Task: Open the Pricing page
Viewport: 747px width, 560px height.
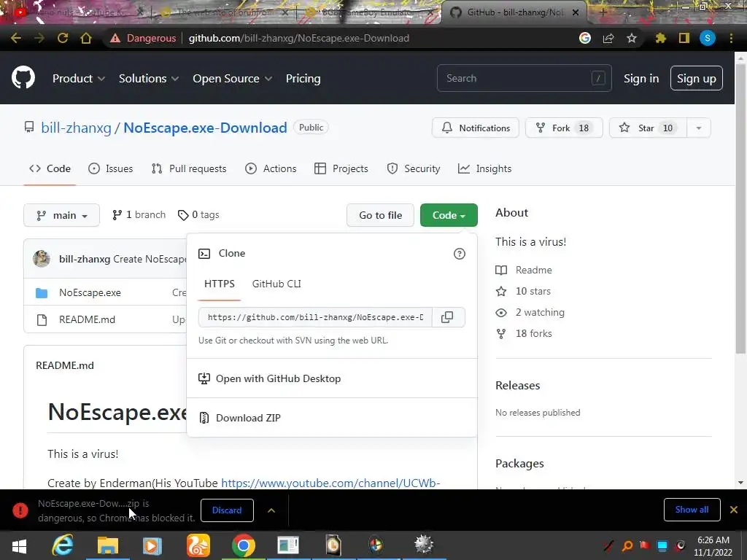Action: tap(303, 79)
